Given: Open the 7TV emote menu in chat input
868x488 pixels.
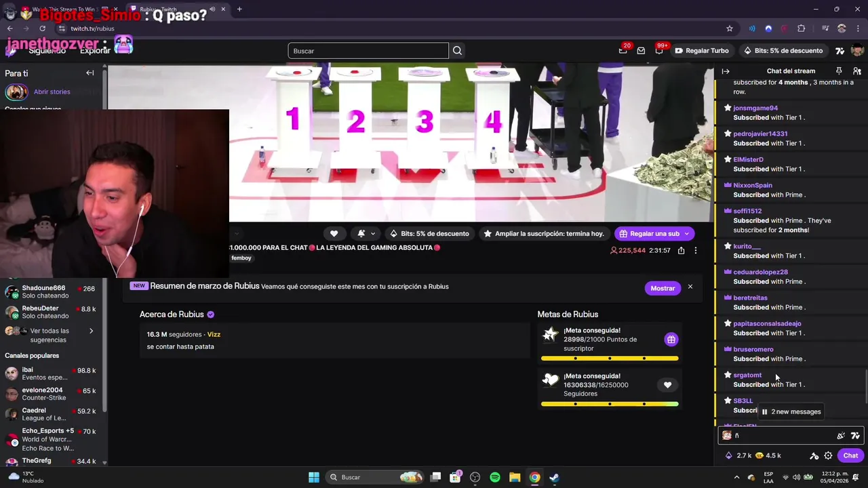Looking at the screenshot, I should click(855, 436).
